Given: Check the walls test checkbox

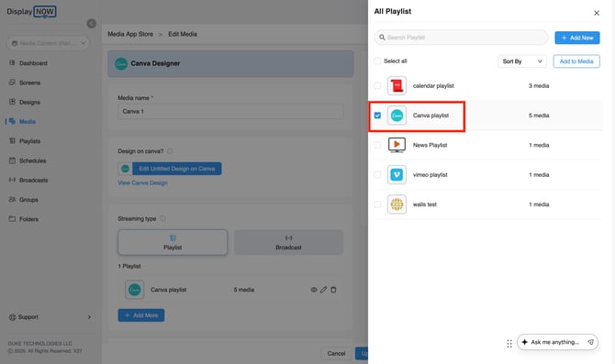Looking at the screenshot, I should (x=377, y=204).
